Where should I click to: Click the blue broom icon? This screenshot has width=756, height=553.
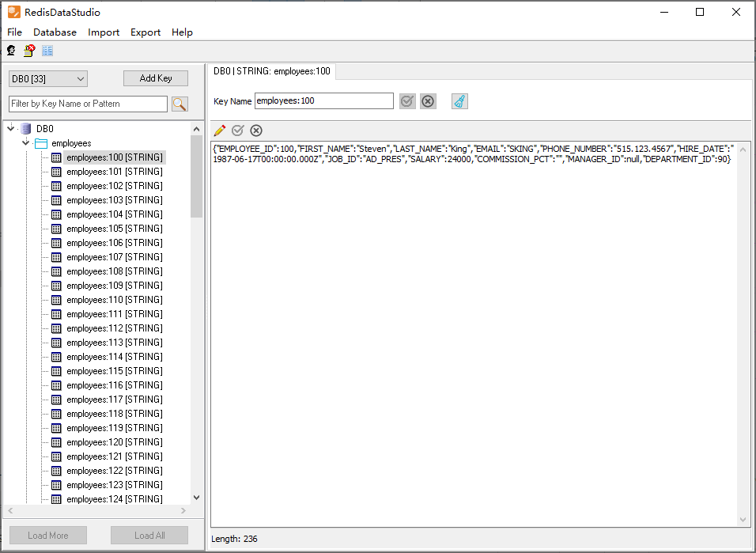tap(459, 101)
